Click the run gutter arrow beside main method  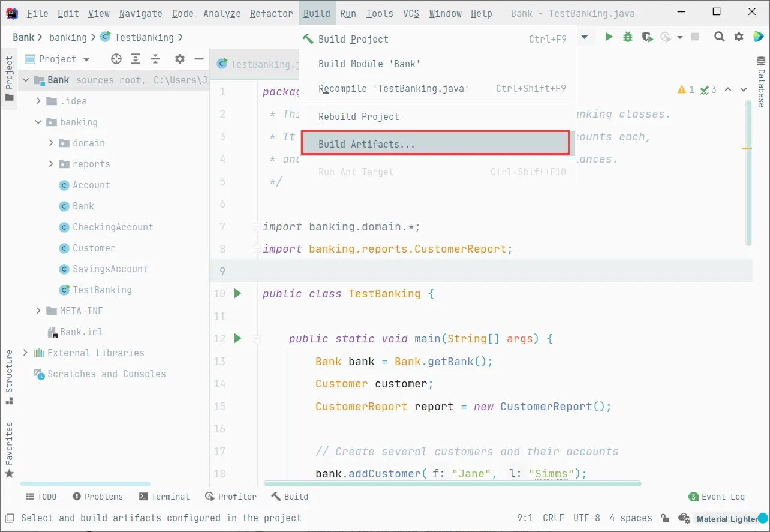(x=237, y=339)
